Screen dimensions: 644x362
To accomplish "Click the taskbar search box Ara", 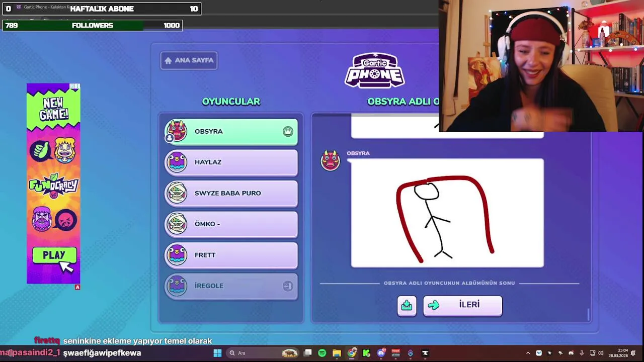I will [263, 353].
